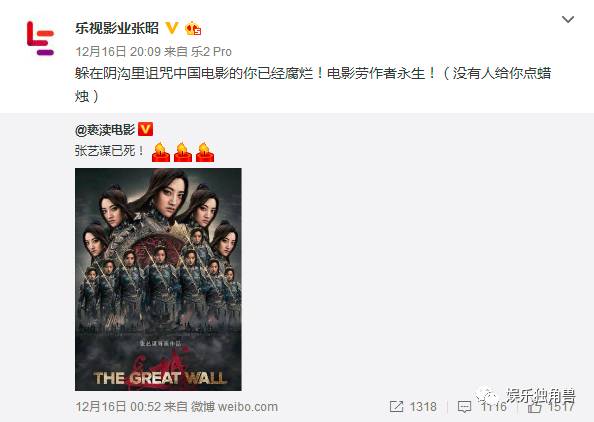The height and width of the screenshot is (422, 594).
Task: Click the yellow V verification badge
Action: (172, 28)
